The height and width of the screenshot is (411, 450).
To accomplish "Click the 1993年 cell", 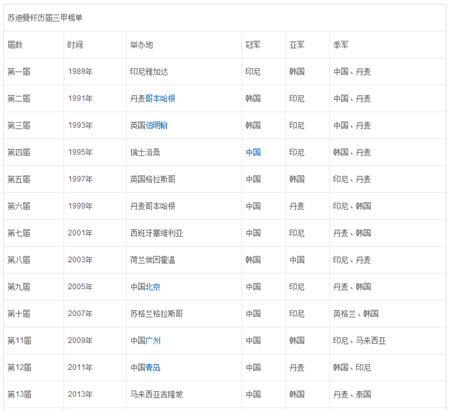I will coord(80,126).
